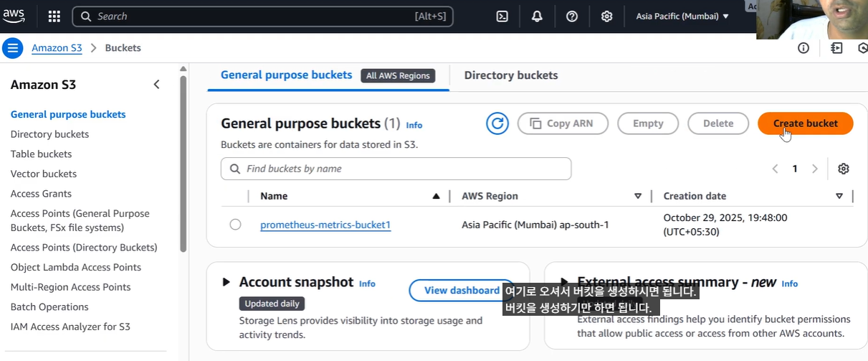Viewport: 868px width, 361px height.
Task: Open the notifications bell icon
Action: pyautogui.click(x=537, y=16)
